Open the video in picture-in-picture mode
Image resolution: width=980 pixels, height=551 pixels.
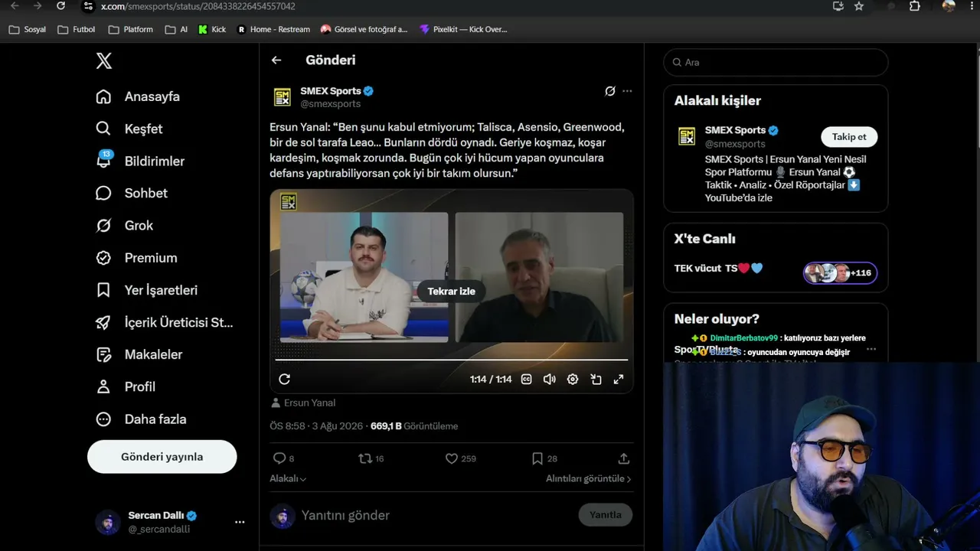pos(596,380)
